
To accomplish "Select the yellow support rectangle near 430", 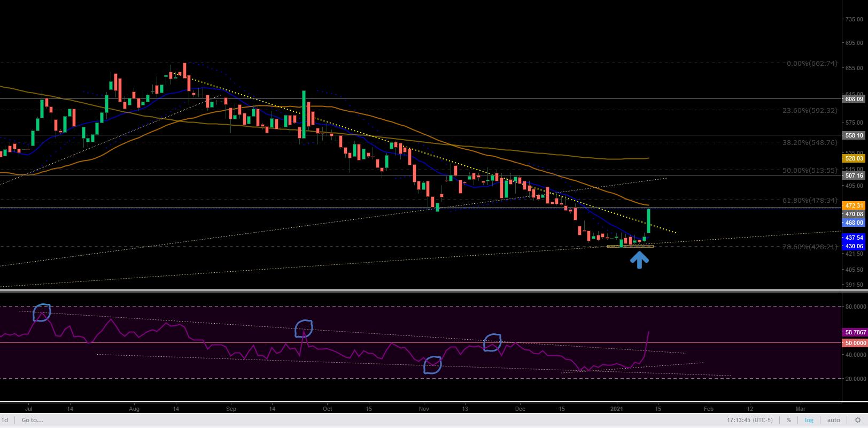I will click(x=630, y=246).
